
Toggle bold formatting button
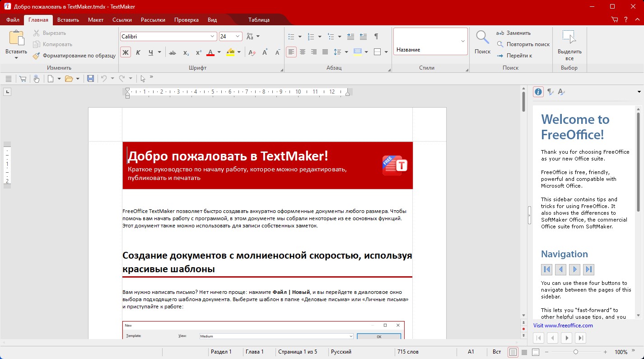point(126,52)
